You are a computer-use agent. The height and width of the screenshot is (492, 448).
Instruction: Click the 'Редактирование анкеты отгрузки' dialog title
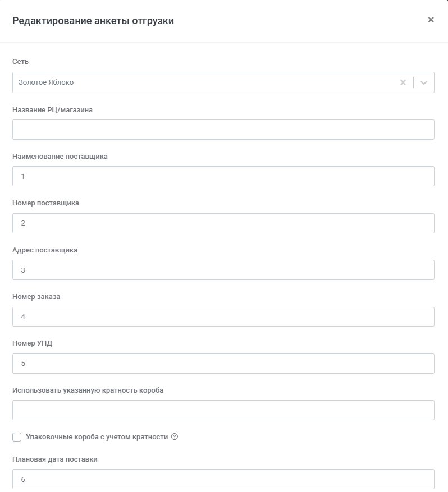pyautogui.click(x=93, y=21)
